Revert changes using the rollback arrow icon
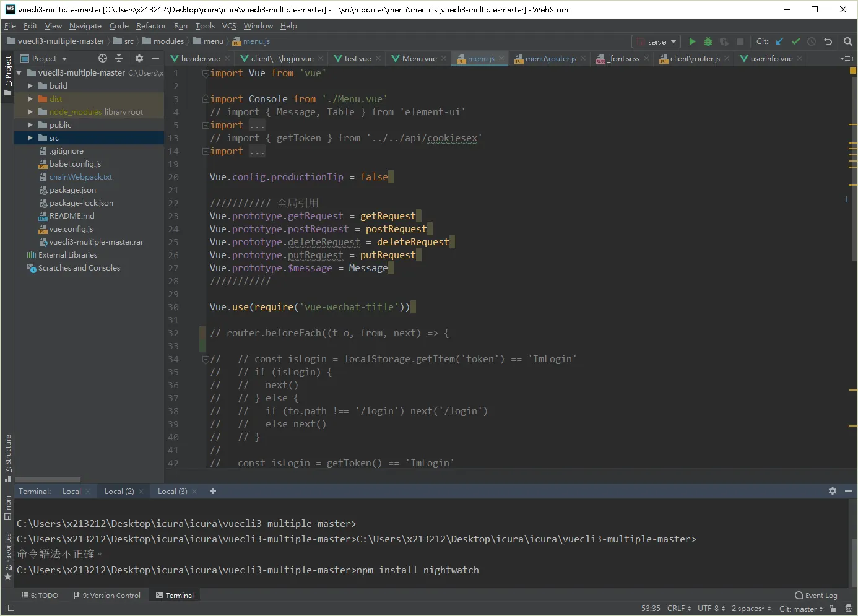858x616 pixels. 828,41
